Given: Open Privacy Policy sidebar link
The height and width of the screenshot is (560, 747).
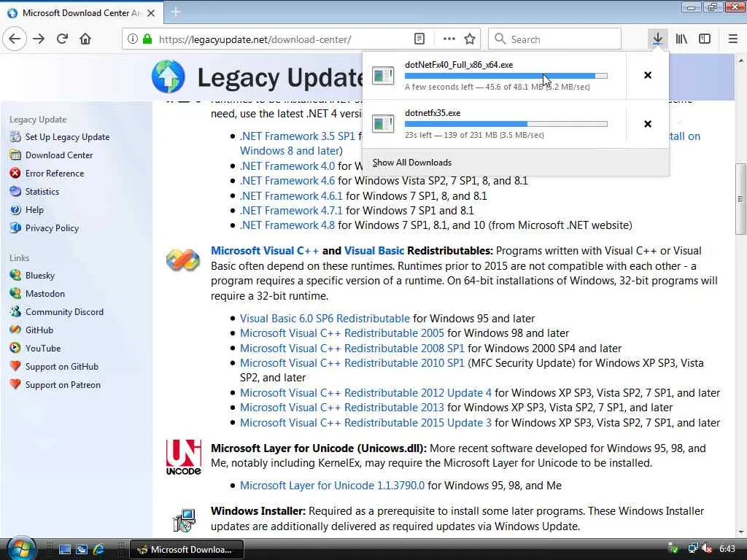Looking at the screenshot, I should (52, 228).
